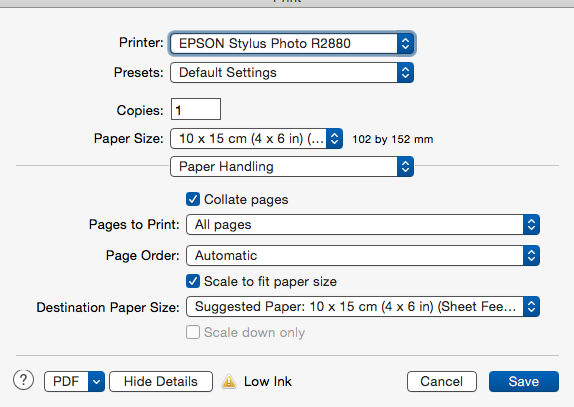574x407 pixels.
Task: Check the Scale down only checkbox
Action: pos(193,332)
